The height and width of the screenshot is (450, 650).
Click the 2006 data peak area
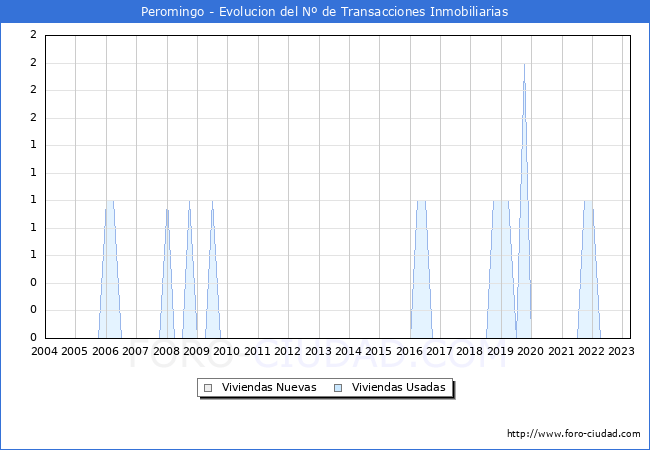[110, 269]
